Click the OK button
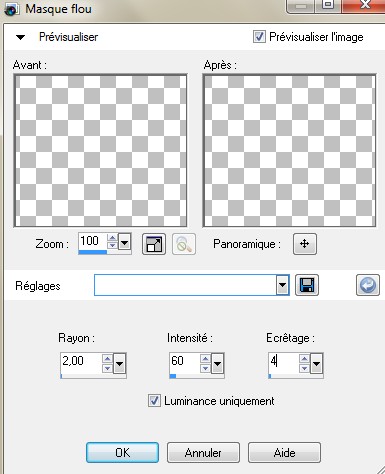This screenshot has height=474, width=385. pyautogui.click(x=122, y=452)
